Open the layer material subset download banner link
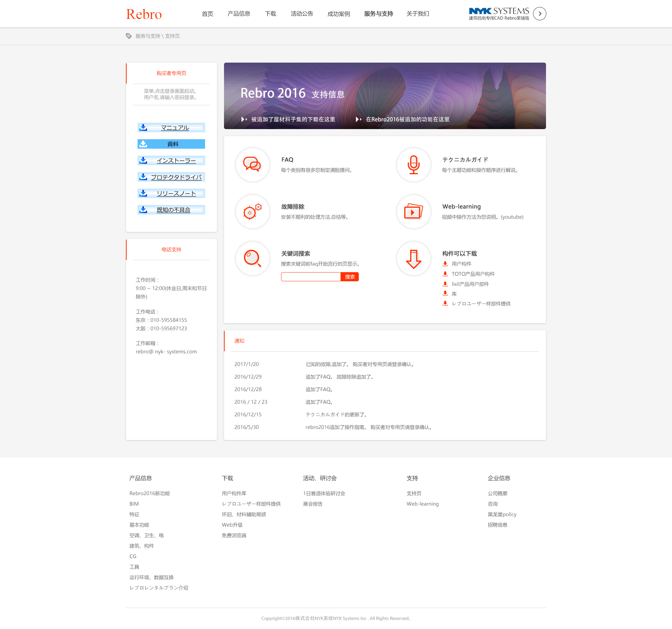The image size is (672, 629). (x=293, y=119)
